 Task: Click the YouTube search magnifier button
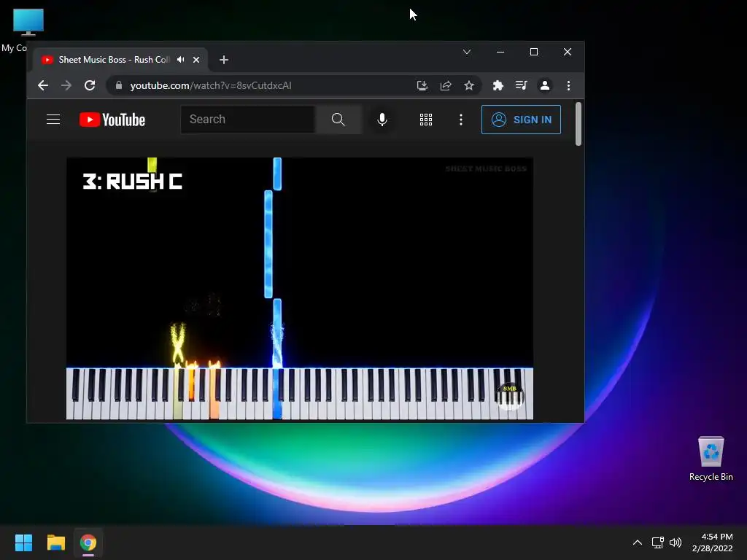tap(338, 120)
